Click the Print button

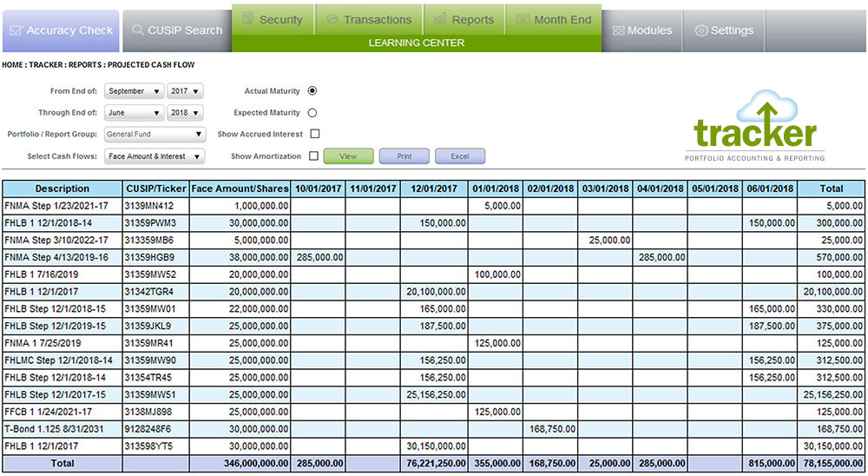pyautogui.click(x=404, y=156)
